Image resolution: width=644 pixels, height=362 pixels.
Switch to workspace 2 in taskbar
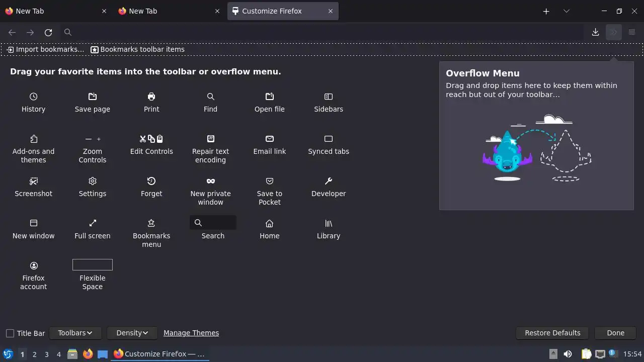34,354
